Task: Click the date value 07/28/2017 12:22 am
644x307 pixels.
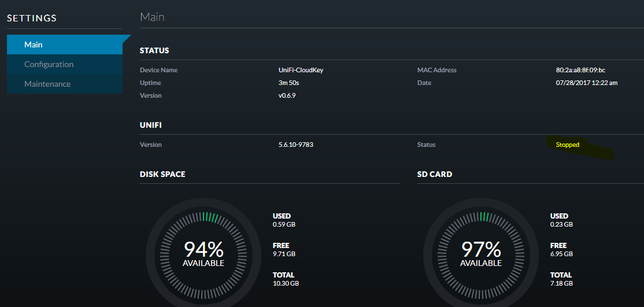Action: [x=586, y=83]
